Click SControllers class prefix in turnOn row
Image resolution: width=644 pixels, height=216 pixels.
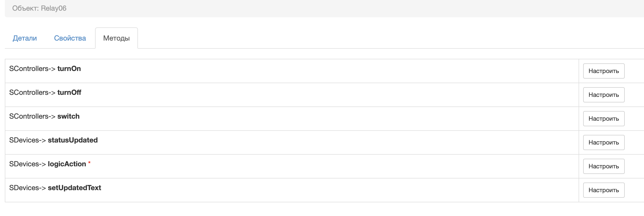29,69
